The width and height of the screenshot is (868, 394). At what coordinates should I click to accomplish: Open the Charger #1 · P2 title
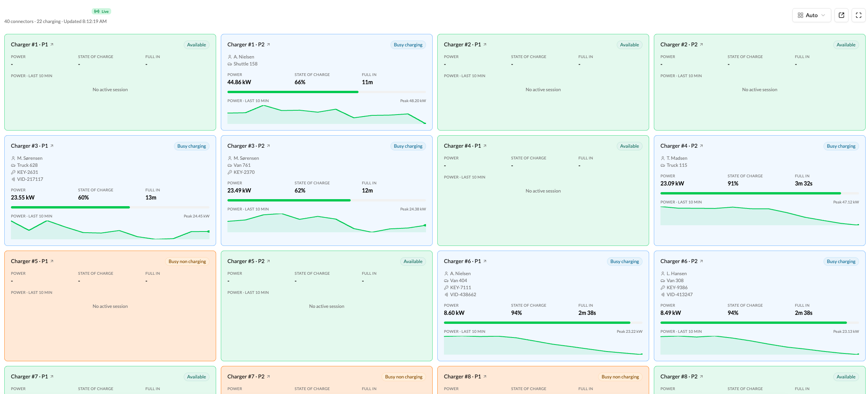coord(246,44)
